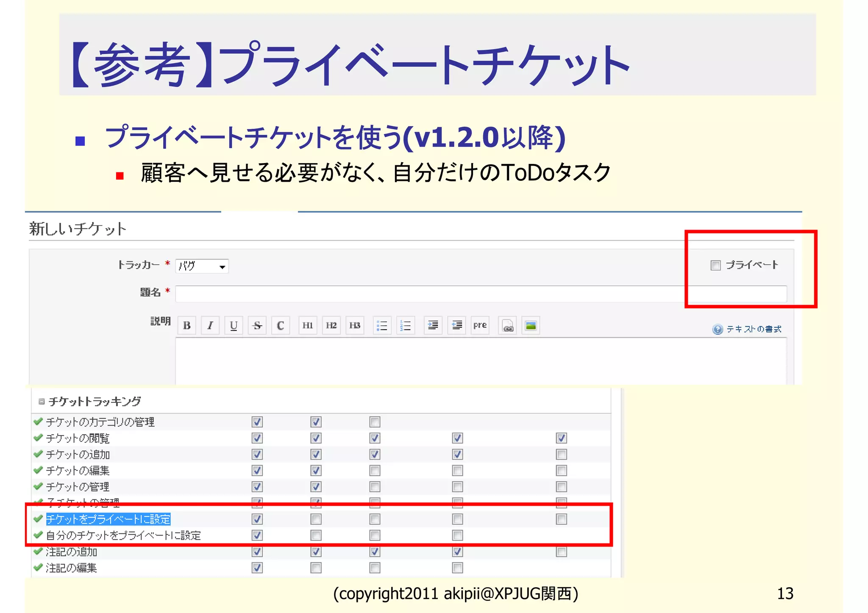Click green check icon beside 注記の編集

point(38,567)
